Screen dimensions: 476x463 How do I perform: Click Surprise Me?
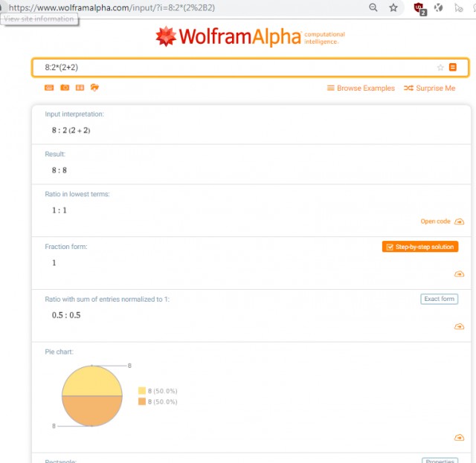click(x=430, y=88)
